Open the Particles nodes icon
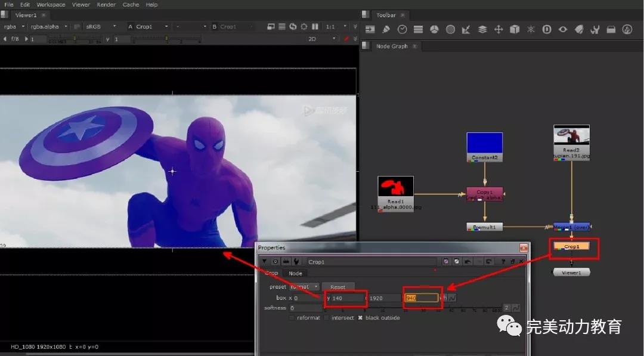The image size is (644, 356). [531, 29]
